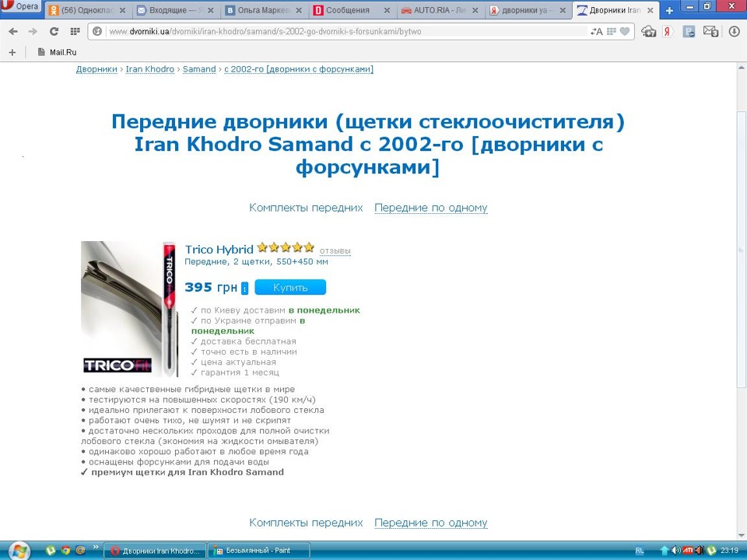Screen dimensions: 747x560
Task: Activate Дворники Iran Khodro taskbar button
Action: click(x=155, y=551)
